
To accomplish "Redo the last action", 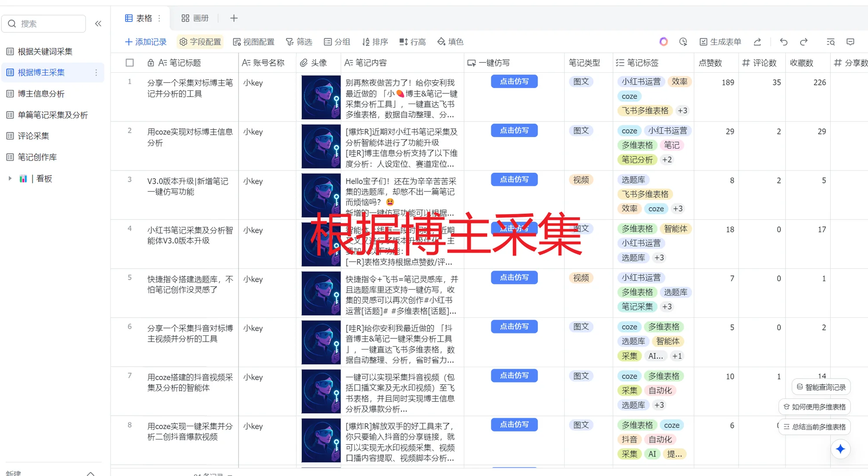I will point(804,42).
